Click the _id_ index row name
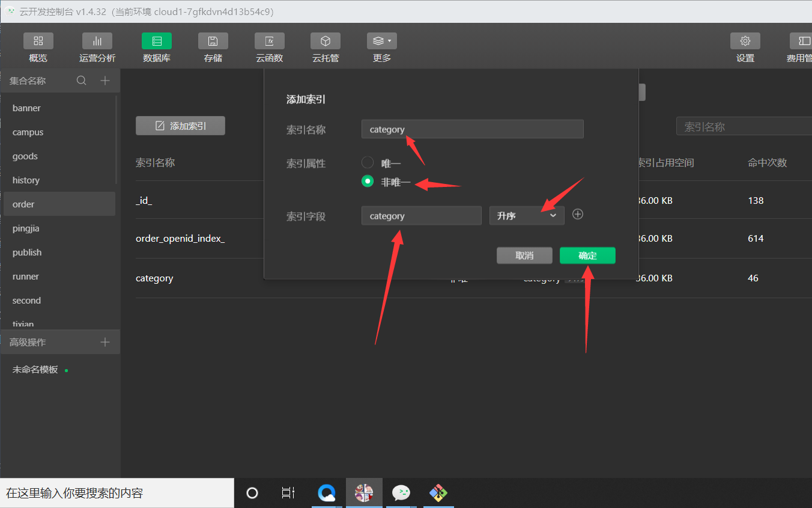Viewport: 812px width, 508px height. click(x=144, y=201)
